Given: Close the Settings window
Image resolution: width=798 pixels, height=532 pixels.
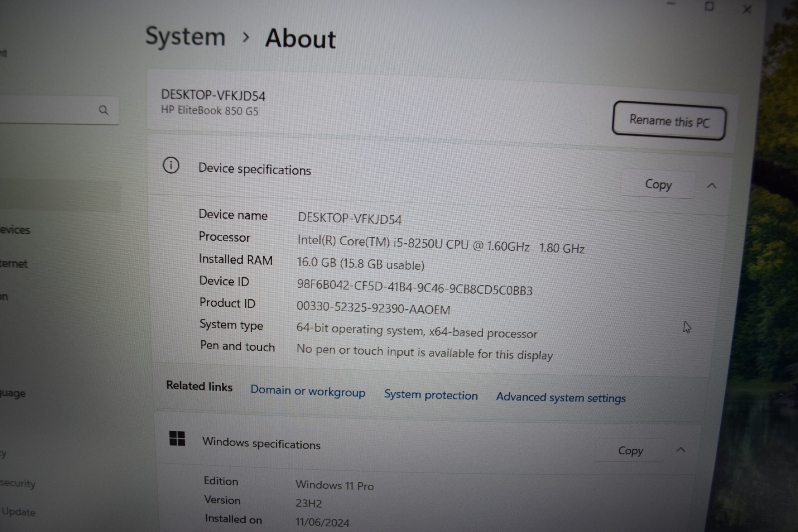Looking at the screenshot, I should (747, 9).
